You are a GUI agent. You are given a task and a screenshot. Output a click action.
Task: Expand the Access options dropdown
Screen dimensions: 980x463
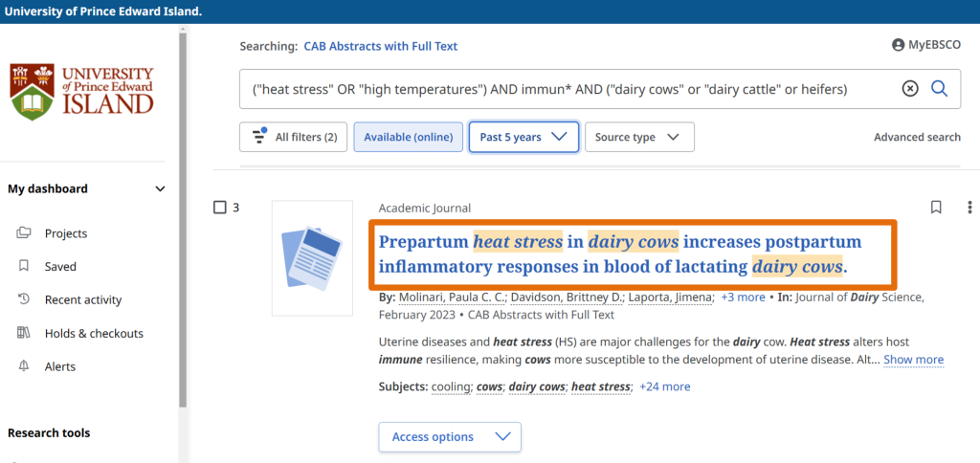(450, 437)
